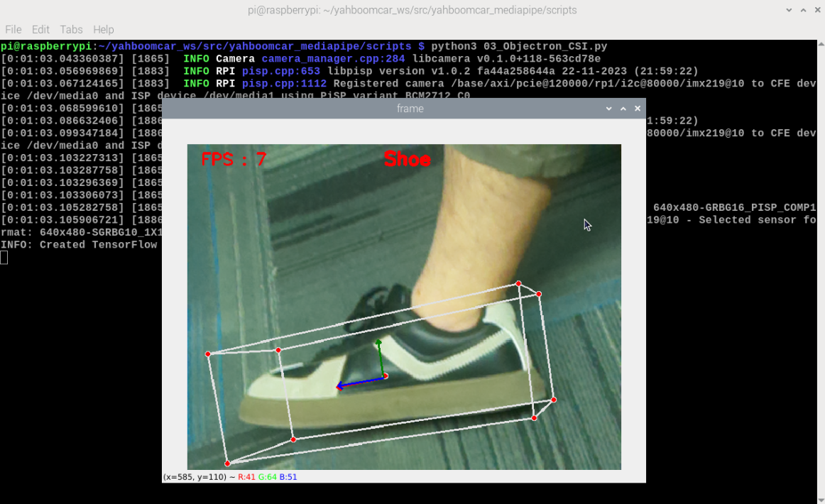Screen dimensions: 825x504
Task: Maximize the frame window
Action: [x=623, y=109]
